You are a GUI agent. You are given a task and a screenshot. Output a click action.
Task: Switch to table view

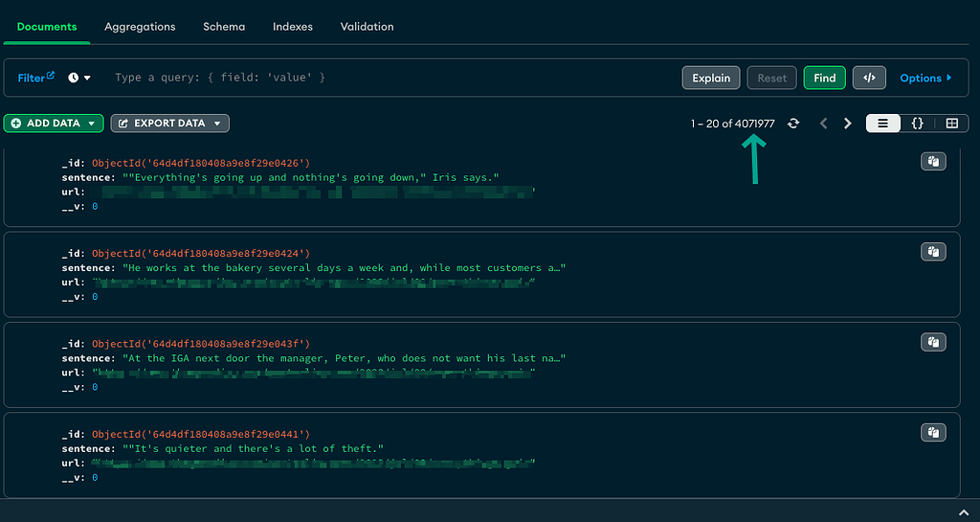pos(951,124)
